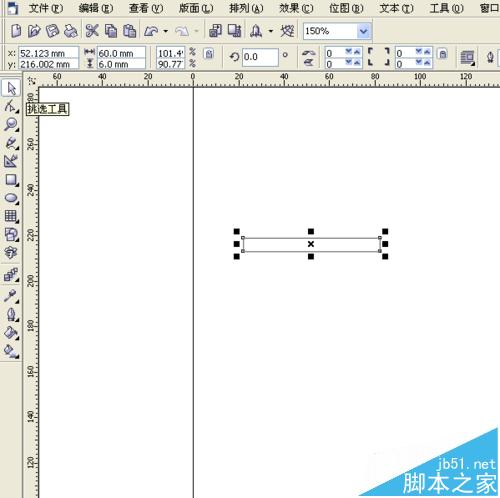
Task: Increase the top-right corner roundness value
Action: [427, 52]
